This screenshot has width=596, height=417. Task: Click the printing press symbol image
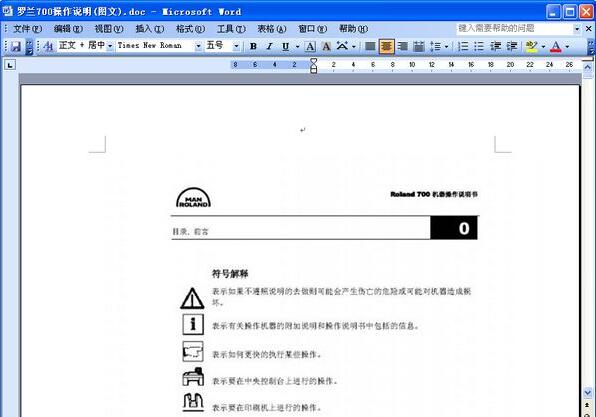tap(193, 402)
